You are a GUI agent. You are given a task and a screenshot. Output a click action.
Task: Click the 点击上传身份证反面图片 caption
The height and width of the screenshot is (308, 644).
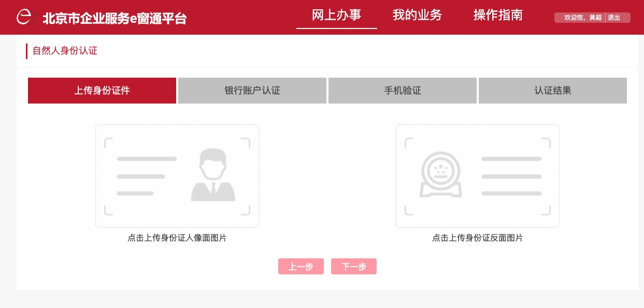(478, 238)
